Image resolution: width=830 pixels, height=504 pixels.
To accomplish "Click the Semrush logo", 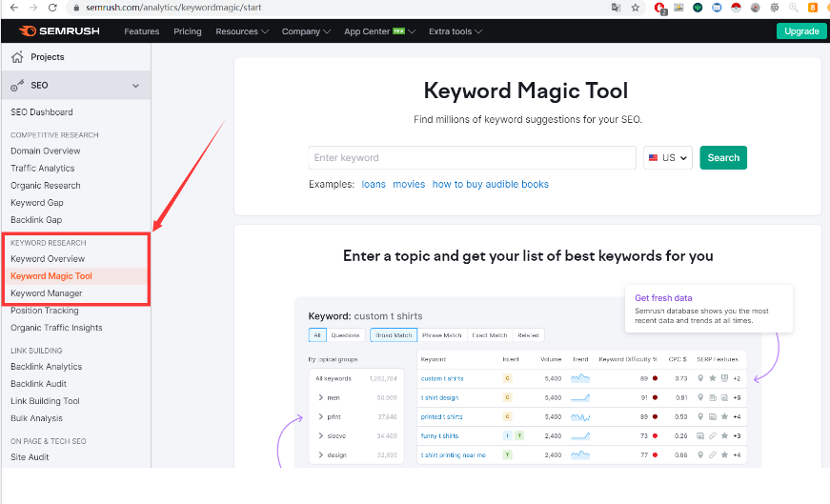I will pyautogui.click(x=61, y=31).
